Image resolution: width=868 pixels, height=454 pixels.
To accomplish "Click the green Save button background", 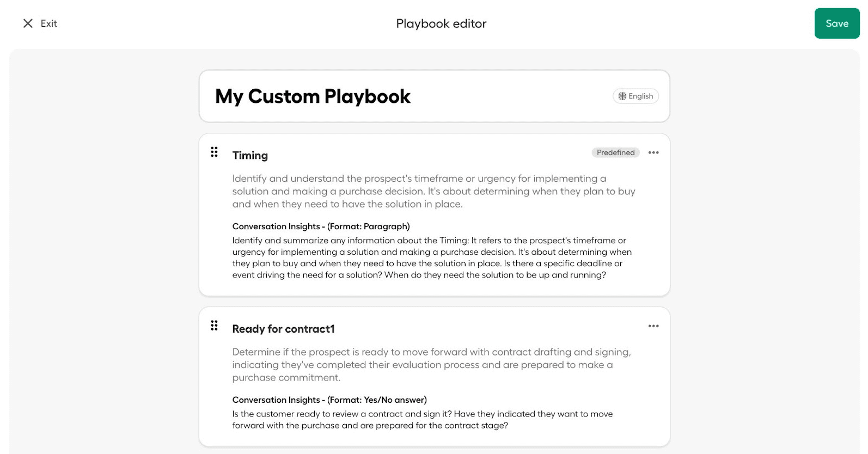I will tap(837, 23).
